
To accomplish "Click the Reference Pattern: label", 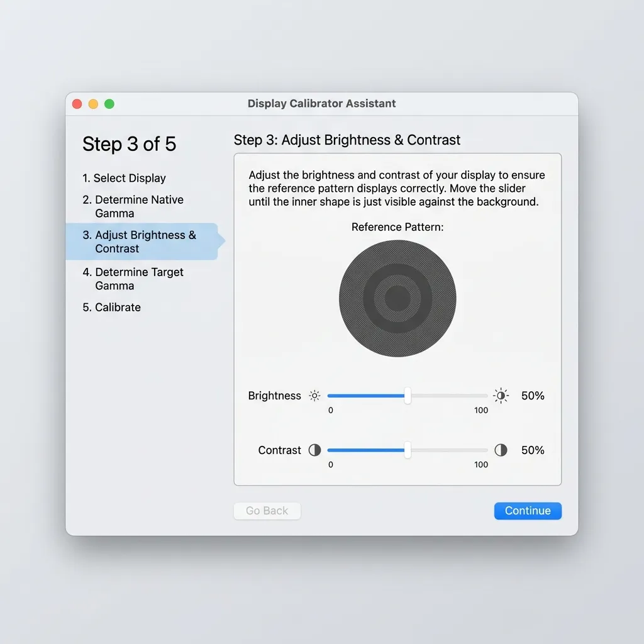I will [x=397, y=227].
